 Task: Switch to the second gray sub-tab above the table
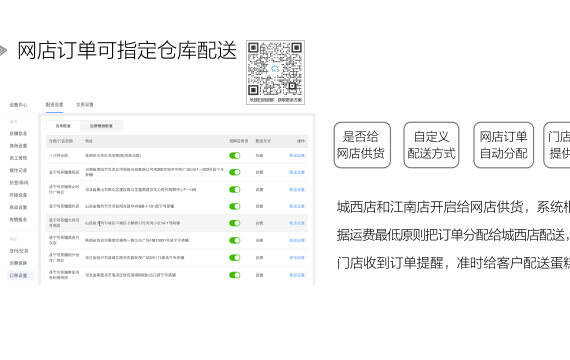click(x=101, y=126)
